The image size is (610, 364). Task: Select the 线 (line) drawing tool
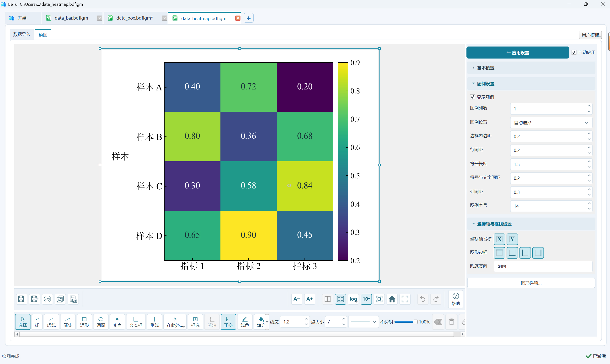coord(37,322)
